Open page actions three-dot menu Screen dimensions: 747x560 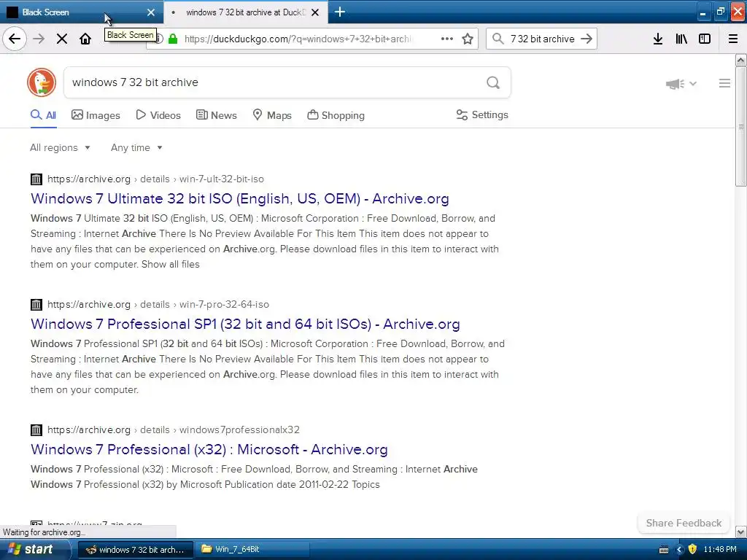click(447, 39)
